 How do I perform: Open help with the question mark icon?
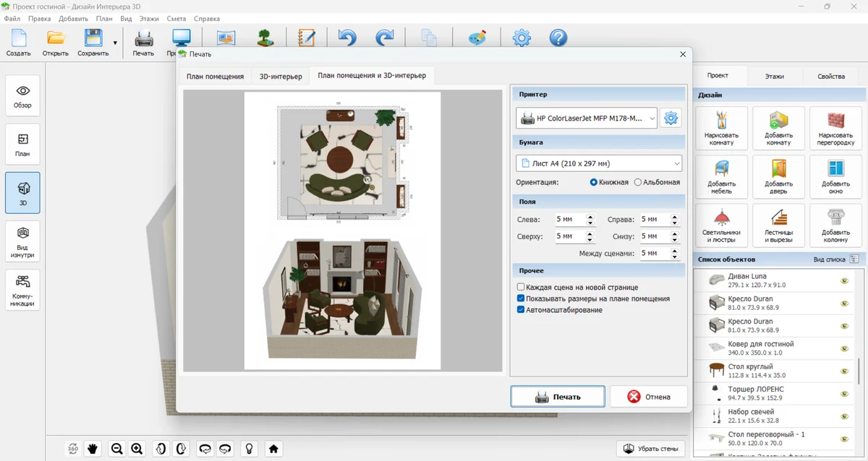coord(558,38)
